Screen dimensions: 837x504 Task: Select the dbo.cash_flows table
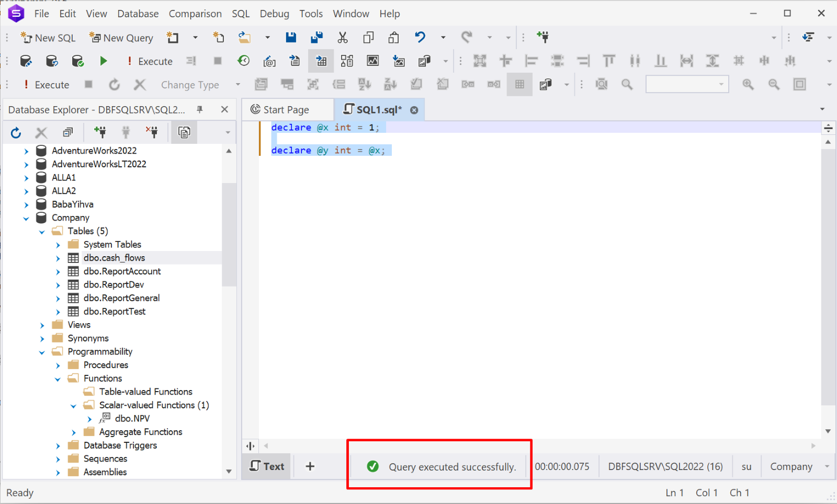[x=114, y=258]
